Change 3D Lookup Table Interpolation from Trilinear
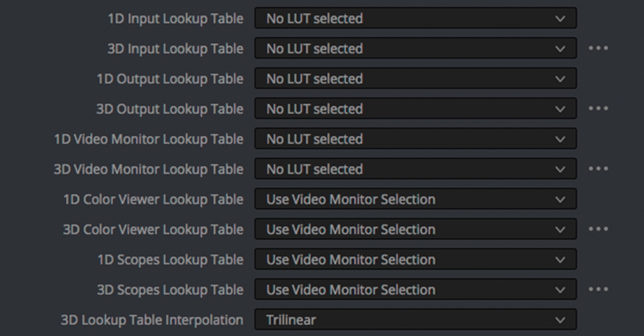Image resolution: width=644 pixels, height=336 pixels. tap(415, 319)
